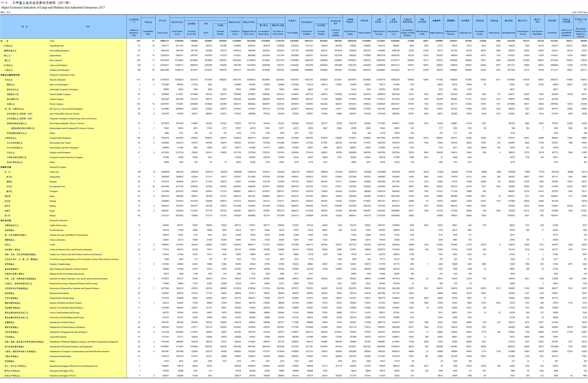Click the 'Major Economic Indicators' English title text
588x383 pixels.
click(x=53, y=7)
